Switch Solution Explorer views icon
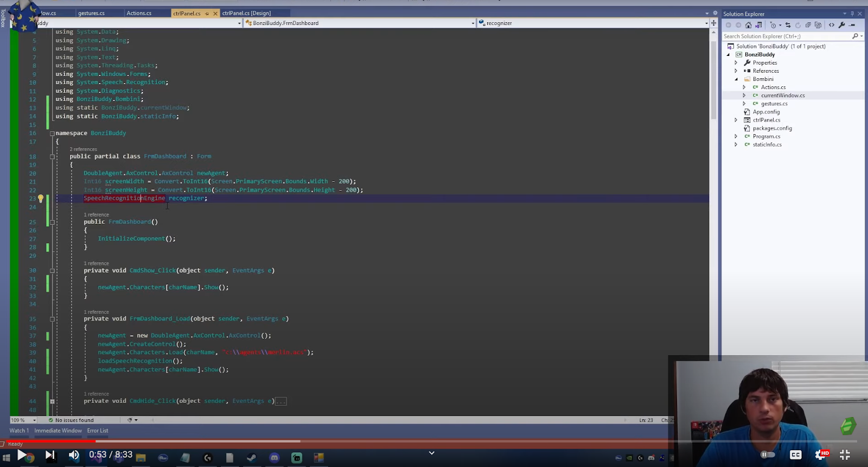The width and height of the screenshot is (868, 467). (x=758, y=25)
